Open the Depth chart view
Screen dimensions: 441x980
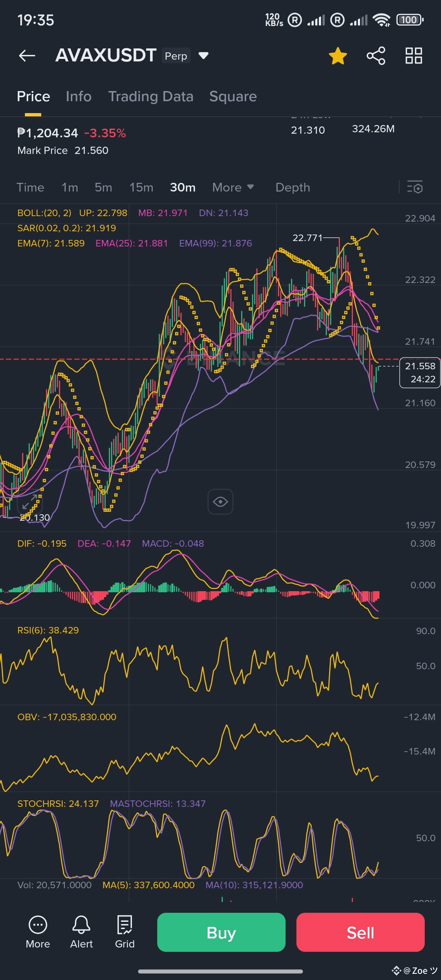click(292, 188)
